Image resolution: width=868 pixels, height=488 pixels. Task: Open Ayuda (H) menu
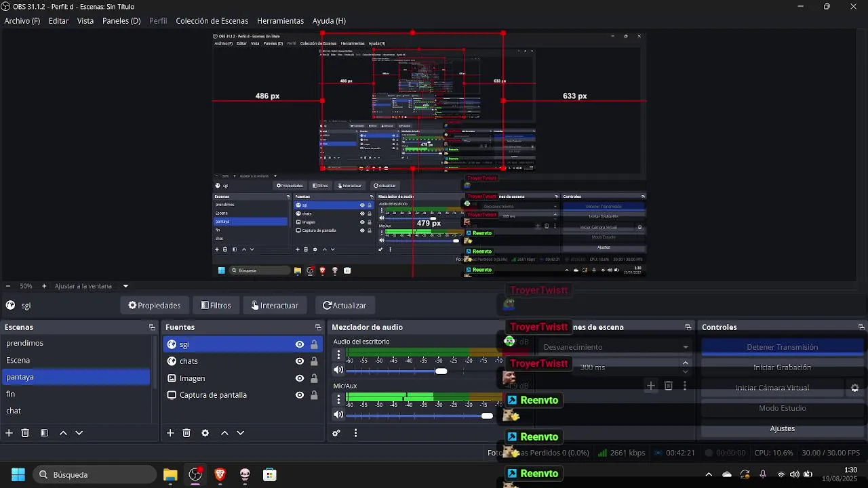pos(329,21)
